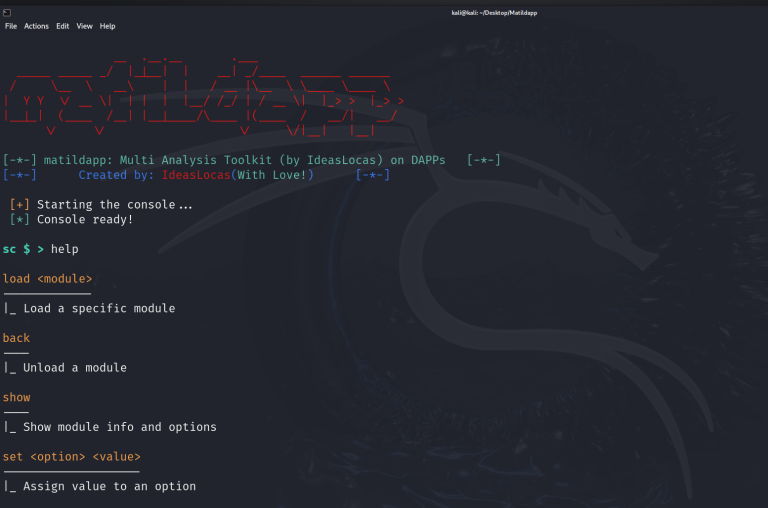The height and width of the screenshot is (508, 768).
Task: Click the 'Created by:' blue text
Action: pos(116,175)
